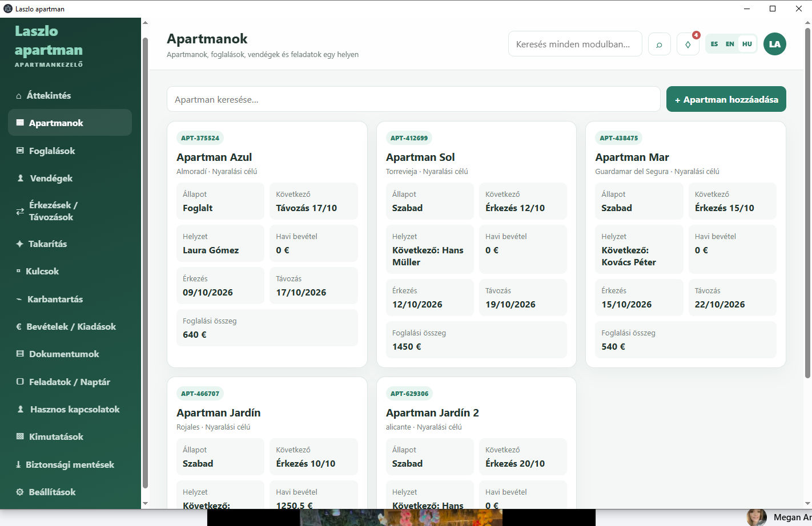Click the 22/10/2026 departure date
Screen dimensions: 812x526
(x=720, y=305)
